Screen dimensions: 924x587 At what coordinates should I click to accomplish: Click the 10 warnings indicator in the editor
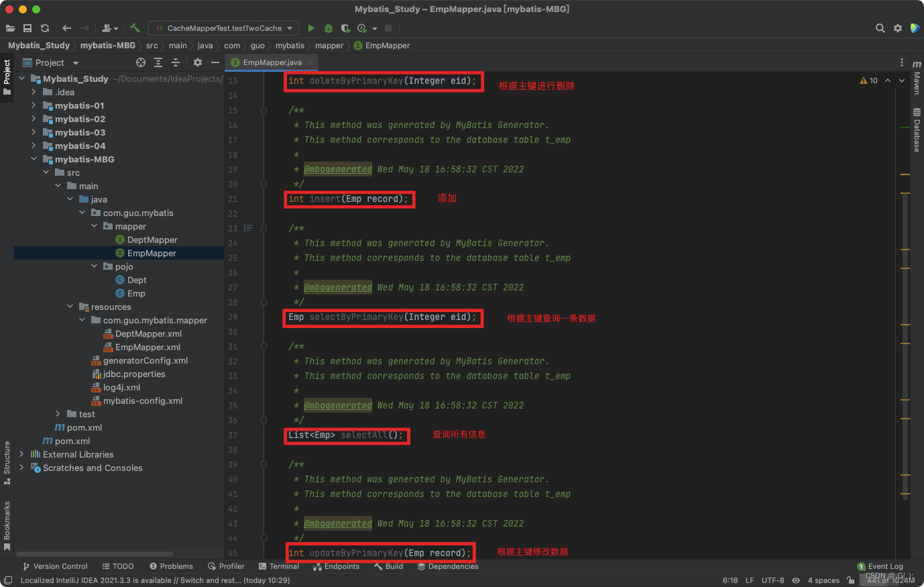click(869, 81)
